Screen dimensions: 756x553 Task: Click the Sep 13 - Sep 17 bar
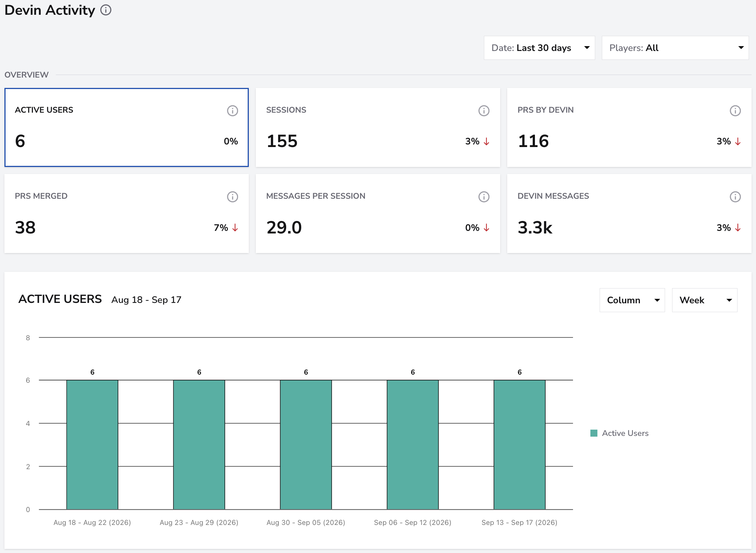coord(520,445)
